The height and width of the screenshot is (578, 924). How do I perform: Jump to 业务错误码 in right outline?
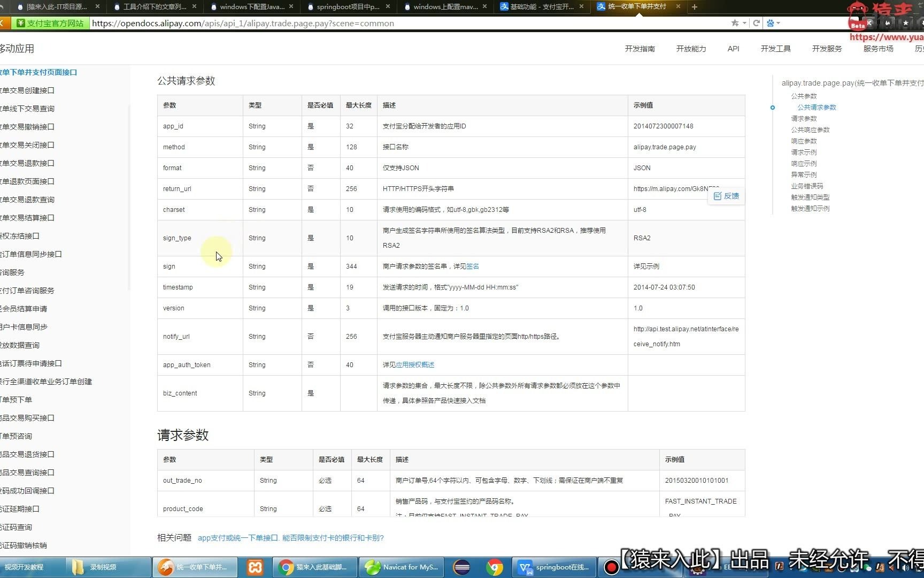807,186
